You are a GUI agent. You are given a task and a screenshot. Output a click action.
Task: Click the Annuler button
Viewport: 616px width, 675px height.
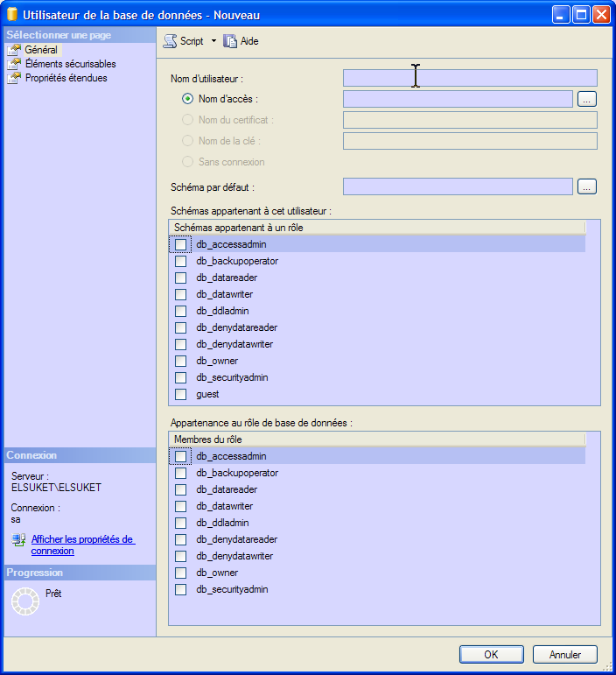[564, 654]
